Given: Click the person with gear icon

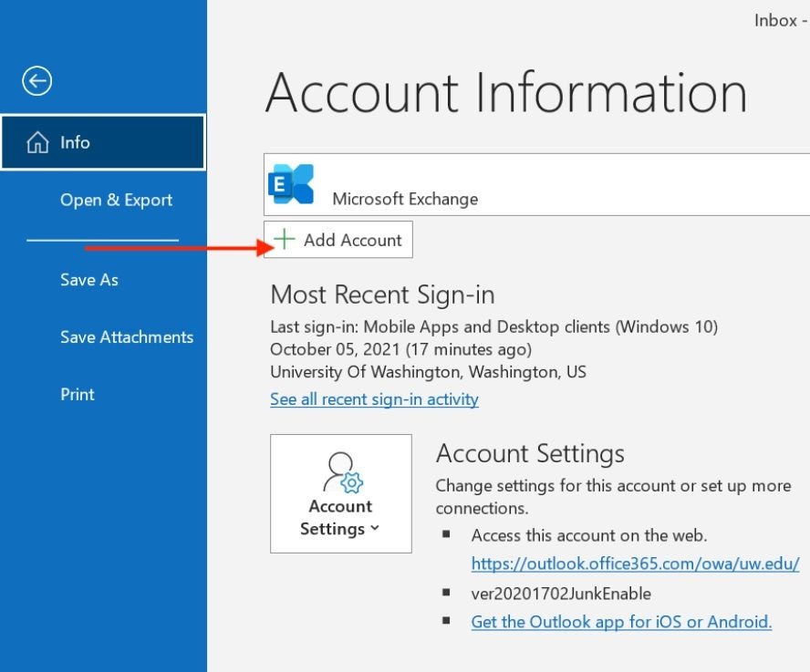Looking at the screenshot, I should tap(343, 472).
